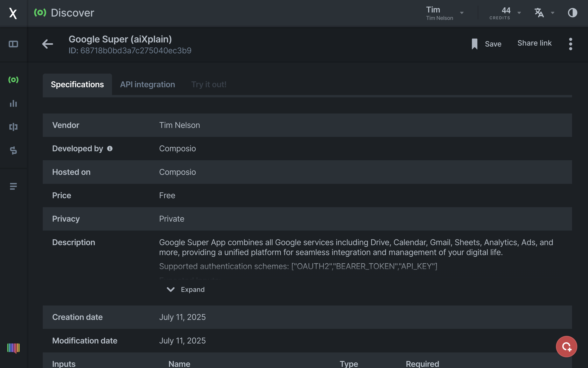Open the red chat assistant button
The height and width of the screenshot is (368, 588).
566,346
